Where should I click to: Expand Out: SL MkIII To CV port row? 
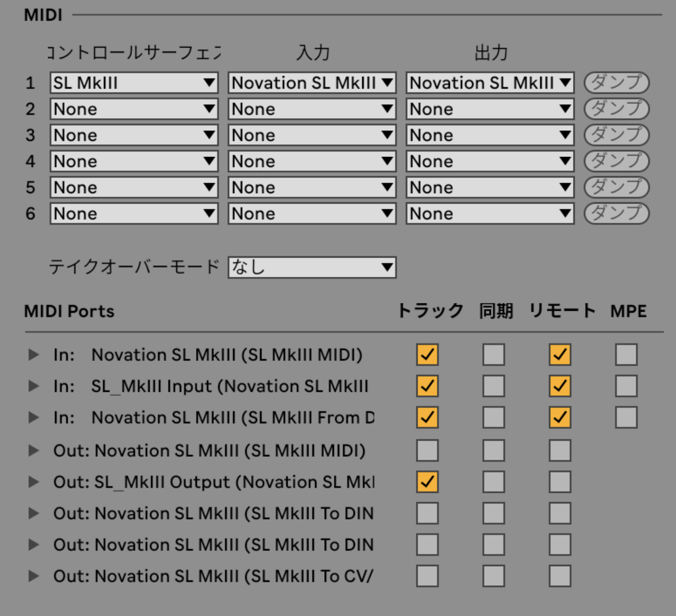pos(33,576)
